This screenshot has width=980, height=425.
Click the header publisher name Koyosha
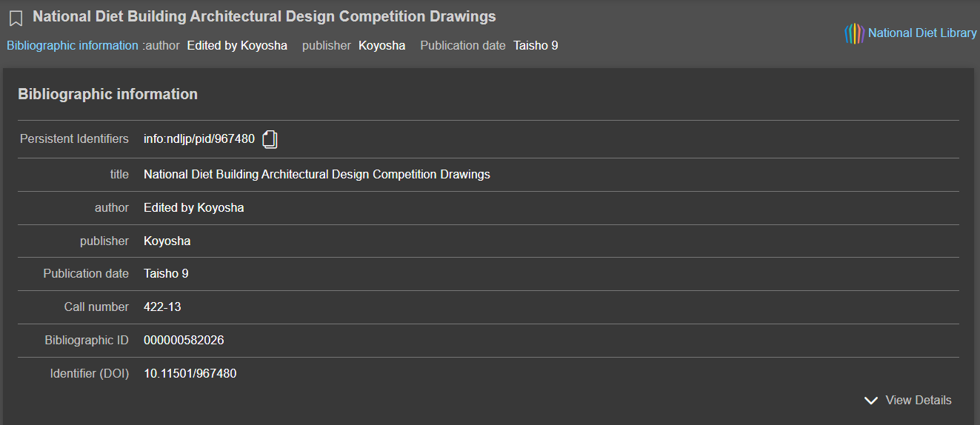click(x=382, y=45)
